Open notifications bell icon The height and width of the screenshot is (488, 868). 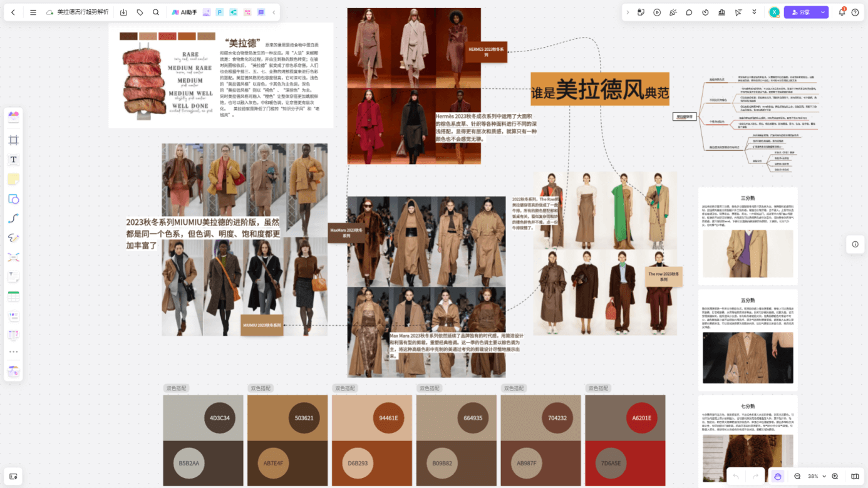coord(842,12)
